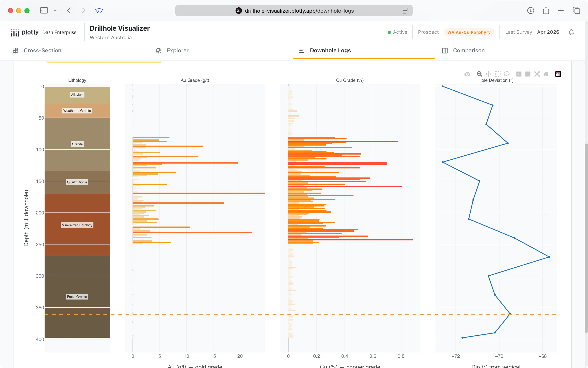This screenshot has width=588, height=368.
Task: Click the longest Cu grade bar near 243 m
Action: (x=350, y=240)
